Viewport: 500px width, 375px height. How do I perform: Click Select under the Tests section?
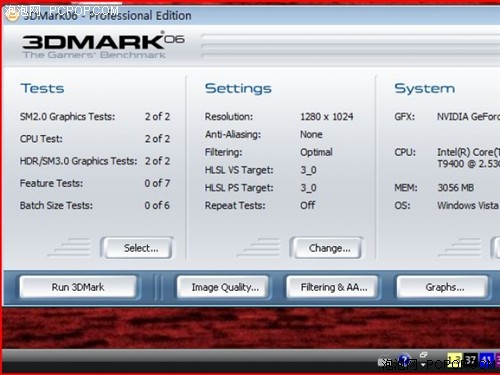tap(137, 248)
